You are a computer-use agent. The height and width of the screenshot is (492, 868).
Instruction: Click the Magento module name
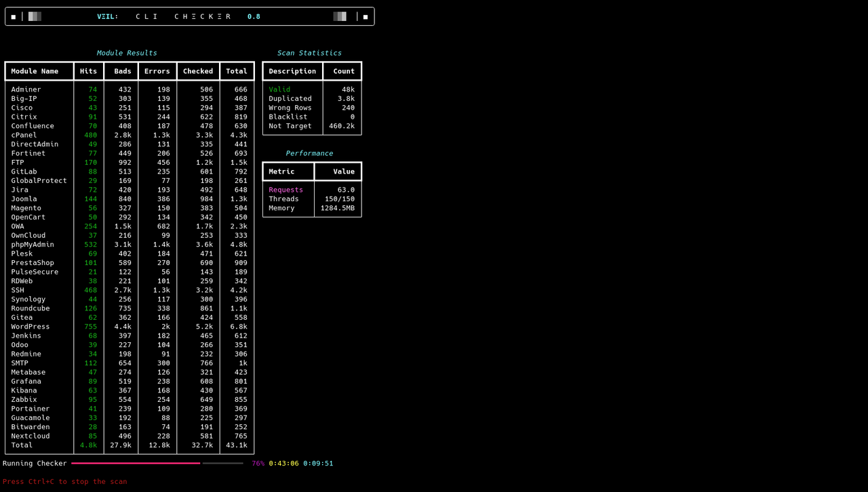point(26,208)
